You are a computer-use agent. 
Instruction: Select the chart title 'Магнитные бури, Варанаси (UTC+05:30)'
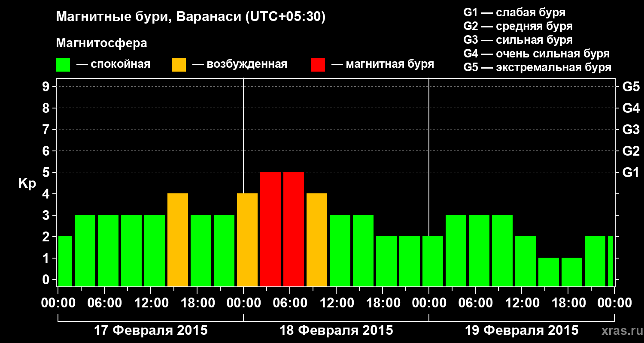coord(191,17)
